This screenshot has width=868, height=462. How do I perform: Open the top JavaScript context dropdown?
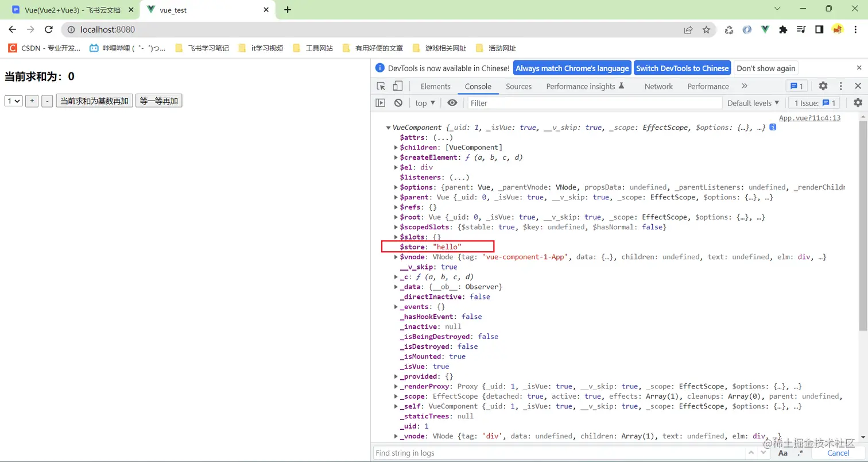(425, 103)
